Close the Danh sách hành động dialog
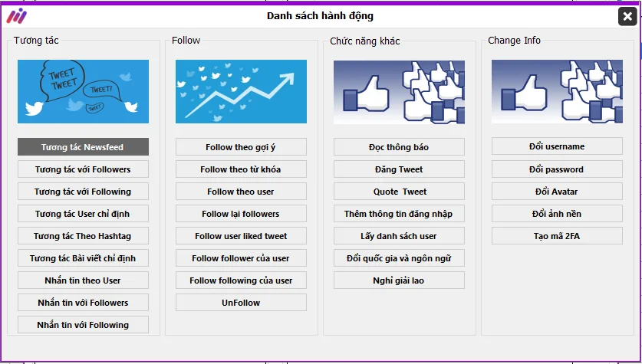The width and height of the screenshot is (642, 364). click(x=627, y=17)
